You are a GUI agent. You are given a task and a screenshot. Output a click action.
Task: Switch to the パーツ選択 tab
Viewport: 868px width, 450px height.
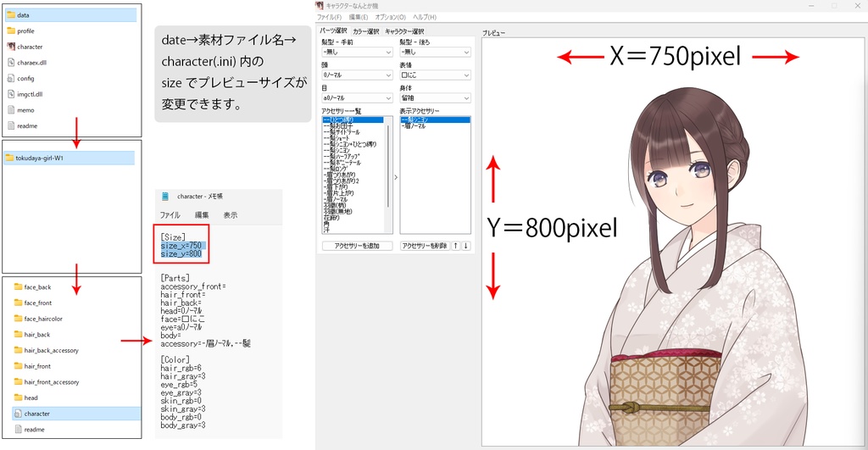coord(333,31)
